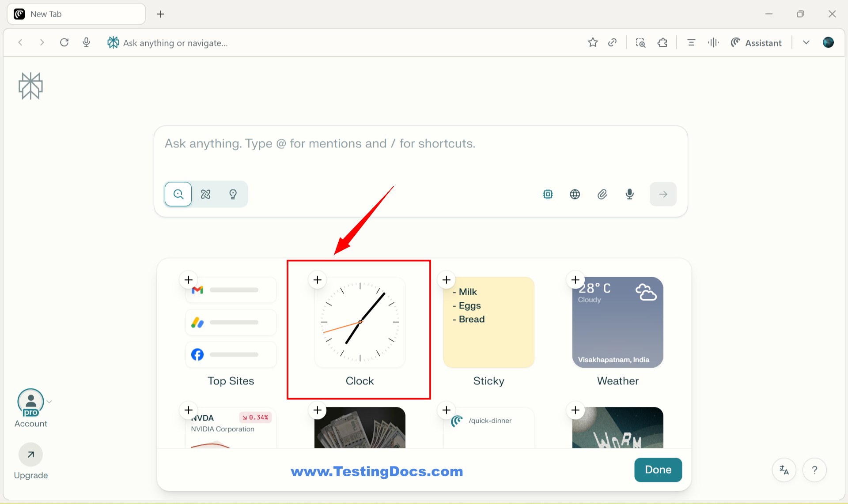Screen dimensions: 848x504
Task: Click the translate language icon
Action: 784,470
